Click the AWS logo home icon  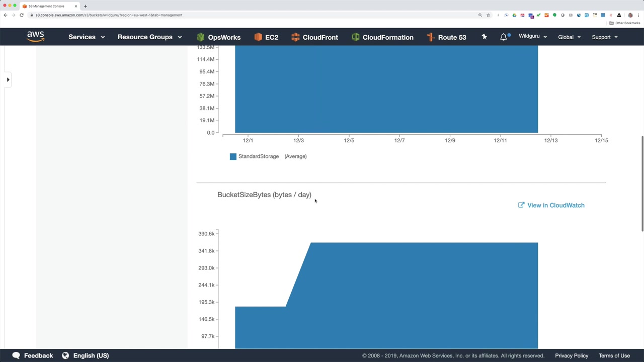[36, 37]
